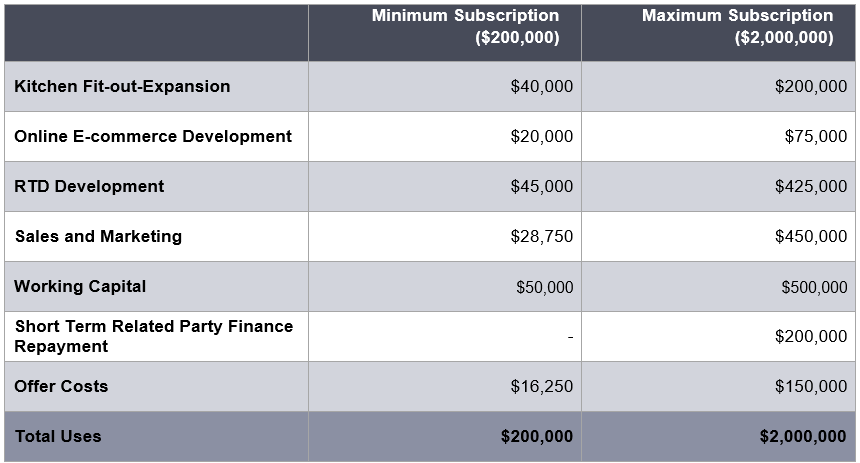Select the $40,000 Kitchen Fit-out minimum cell

542,87
